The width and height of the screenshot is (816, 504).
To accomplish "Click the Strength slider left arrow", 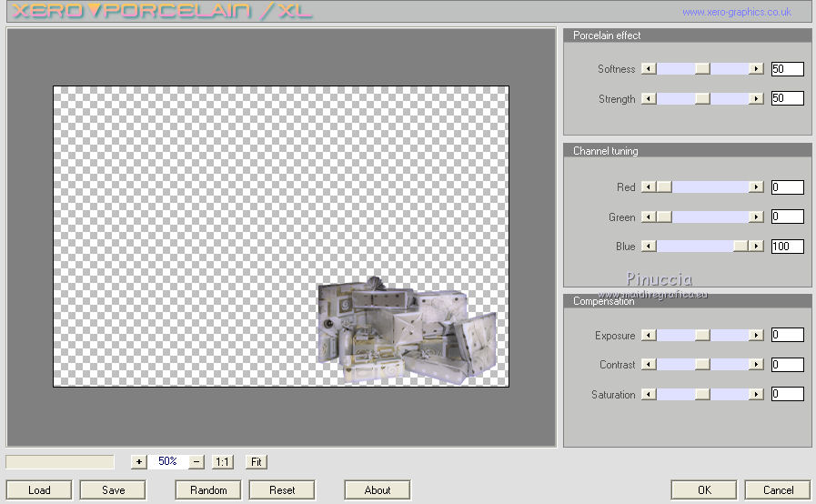I will click(649, 98).
